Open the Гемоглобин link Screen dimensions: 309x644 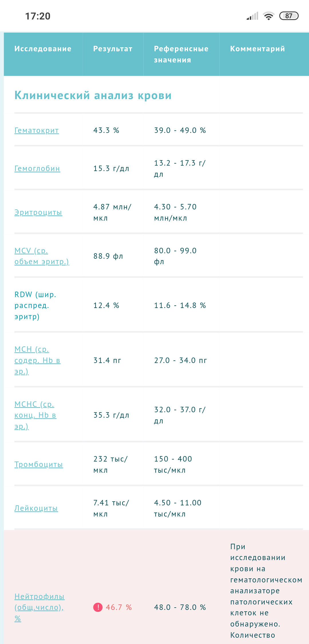37,168
